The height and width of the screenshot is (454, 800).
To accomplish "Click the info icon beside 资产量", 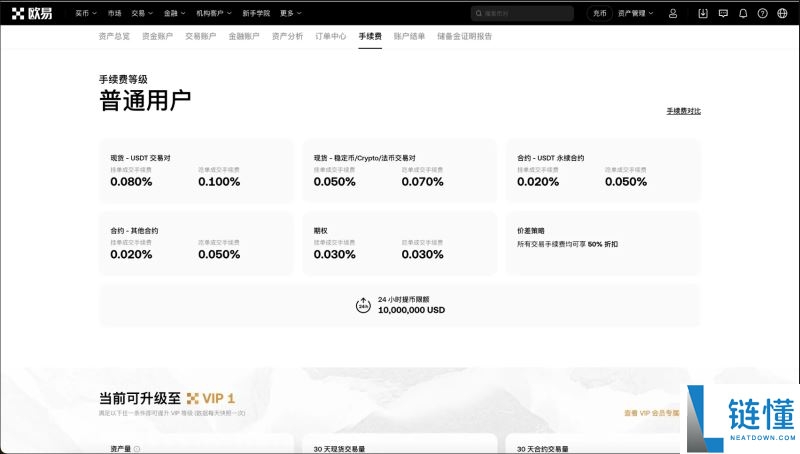I will [137, 449].
